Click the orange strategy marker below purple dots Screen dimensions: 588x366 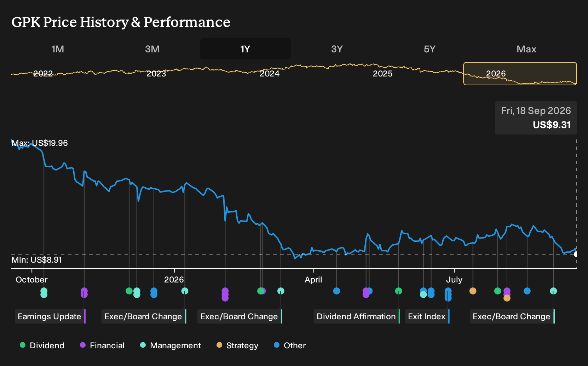507,298
